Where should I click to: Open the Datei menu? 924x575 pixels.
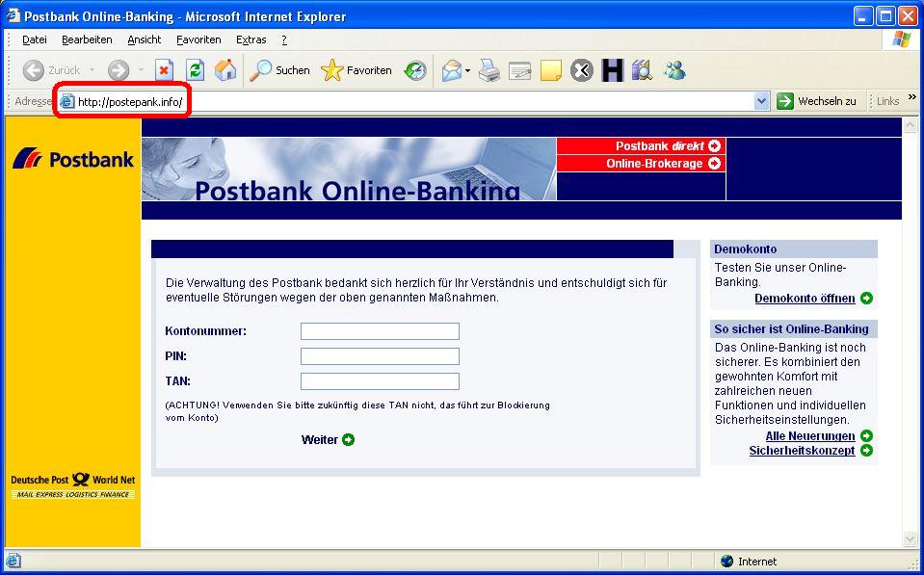(34, 40)
